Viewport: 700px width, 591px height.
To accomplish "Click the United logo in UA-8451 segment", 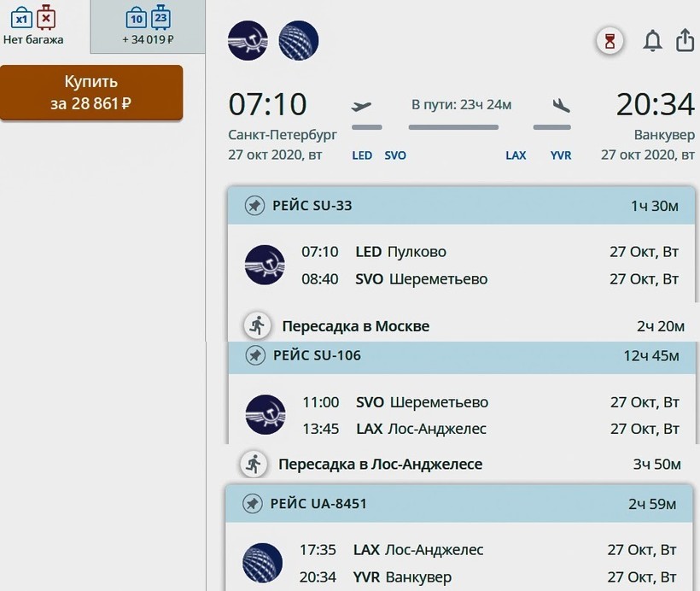I will pyautogui.click(x=263, y=564).
